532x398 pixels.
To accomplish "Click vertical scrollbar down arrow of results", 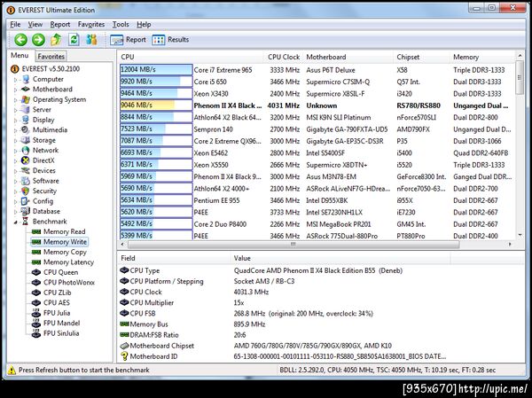I will click(x=520, y=235).
